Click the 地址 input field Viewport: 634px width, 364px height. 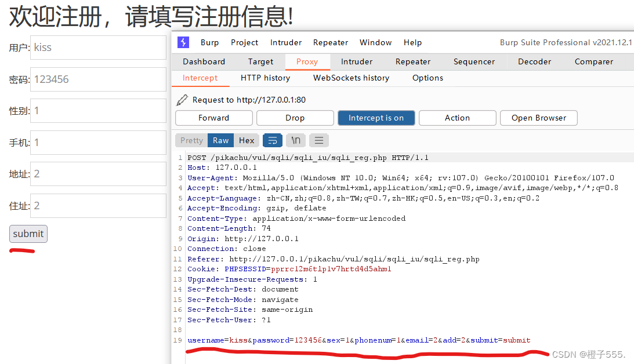(x=98, y=174)
